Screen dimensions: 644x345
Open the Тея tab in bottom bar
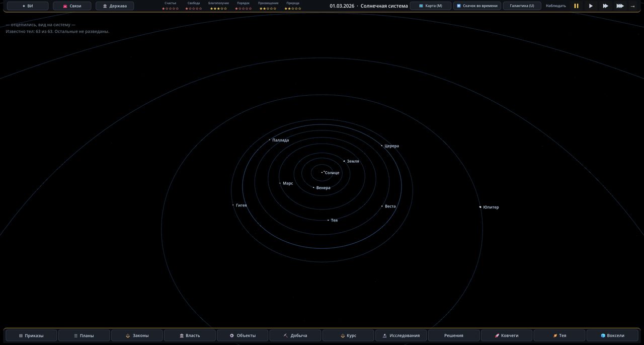[x=559, y=335]
